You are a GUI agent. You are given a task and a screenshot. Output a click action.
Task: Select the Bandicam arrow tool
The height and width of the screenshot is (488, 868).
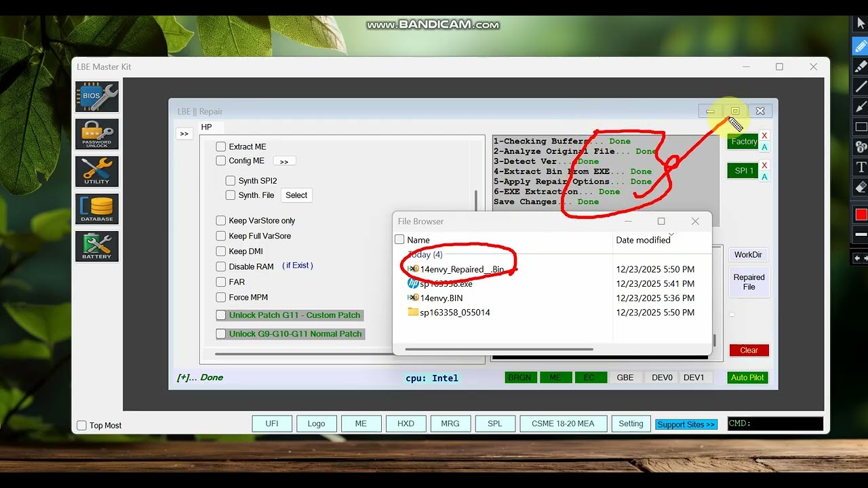click(861, 106)
